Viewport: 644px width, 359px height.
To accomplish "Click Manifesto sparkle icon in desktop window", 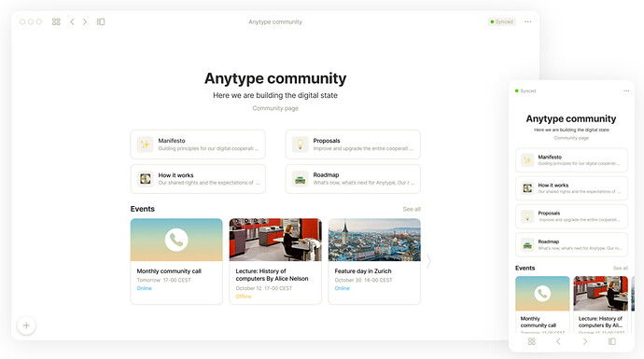I will click(x=145, y=145).
